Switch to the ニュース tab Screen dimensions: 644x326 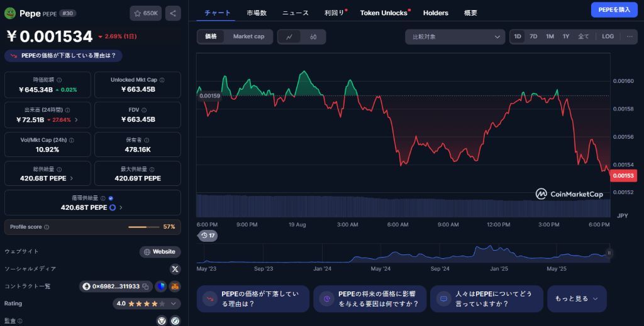(x=296, y=13)
